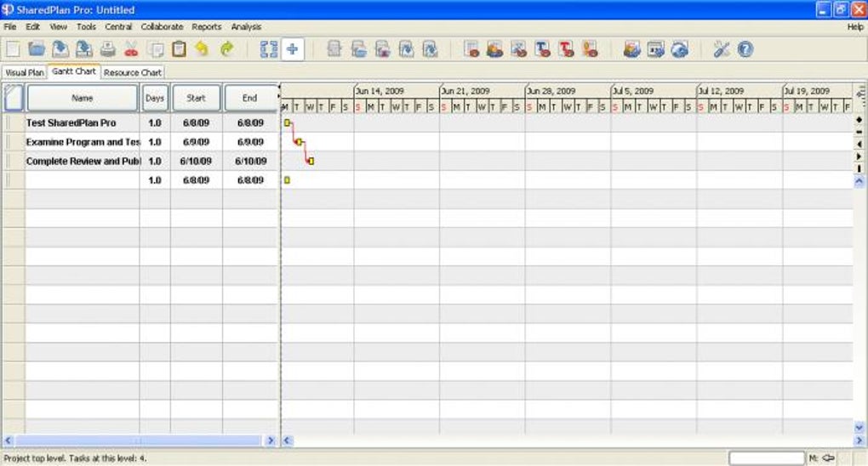Click the Copy pages toolbar icon

(x=156, y=49)
